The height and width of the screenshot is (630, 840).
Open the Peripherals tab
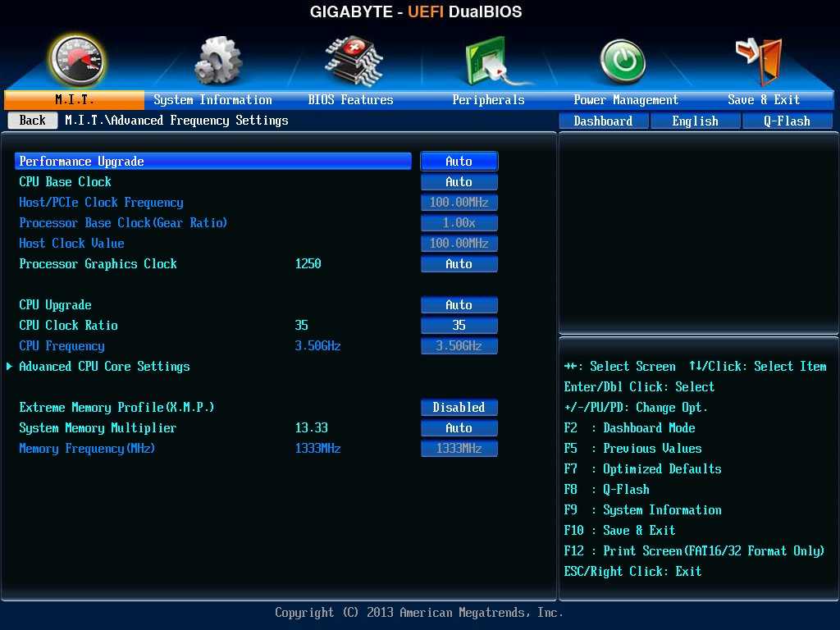tap(488, 100)
